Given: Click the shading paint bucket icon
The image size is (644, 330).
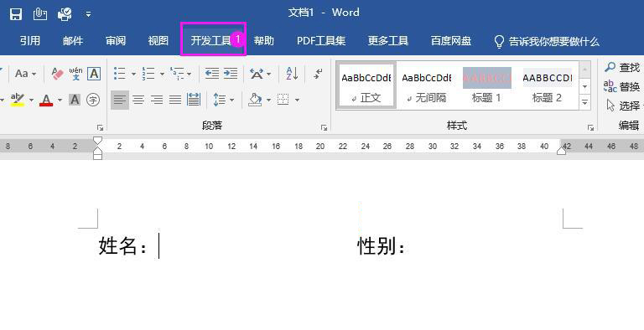Looking at the screenshot, I should pos(255,100).
